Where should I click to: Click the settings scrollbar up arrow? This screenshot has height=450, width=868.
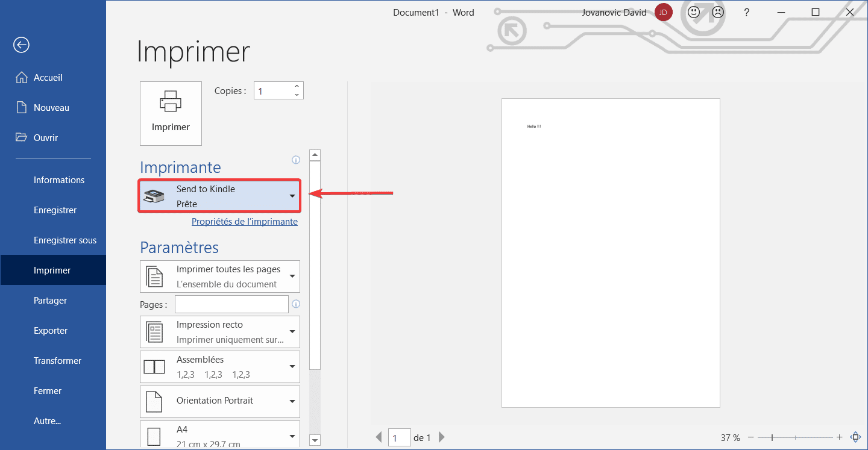coord(315,155)
